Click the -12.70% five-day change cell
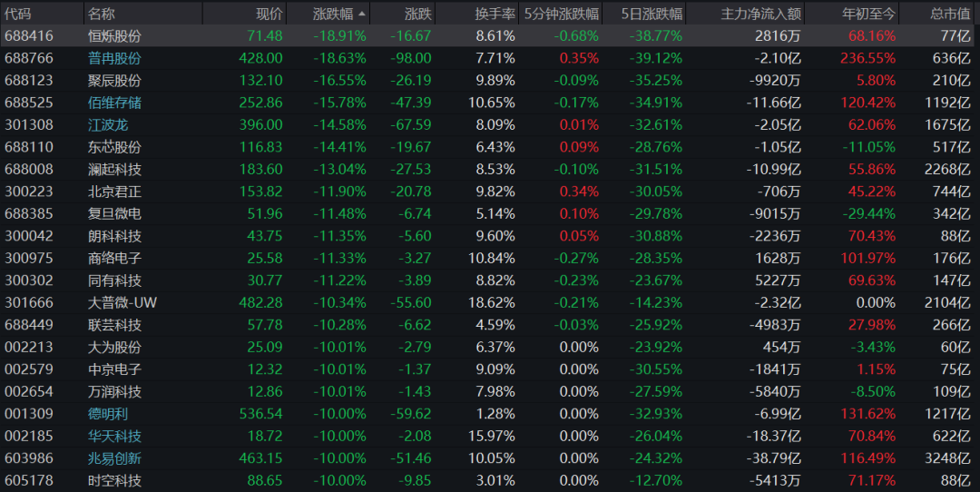The width and height of the screenshot is (980, 492). [656, 481]
